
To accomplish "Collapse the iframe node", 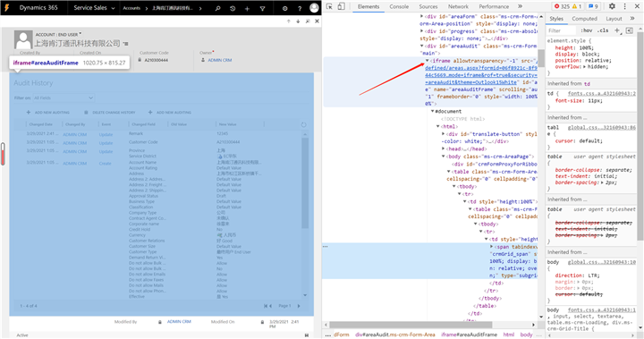I will click(428, 61).
